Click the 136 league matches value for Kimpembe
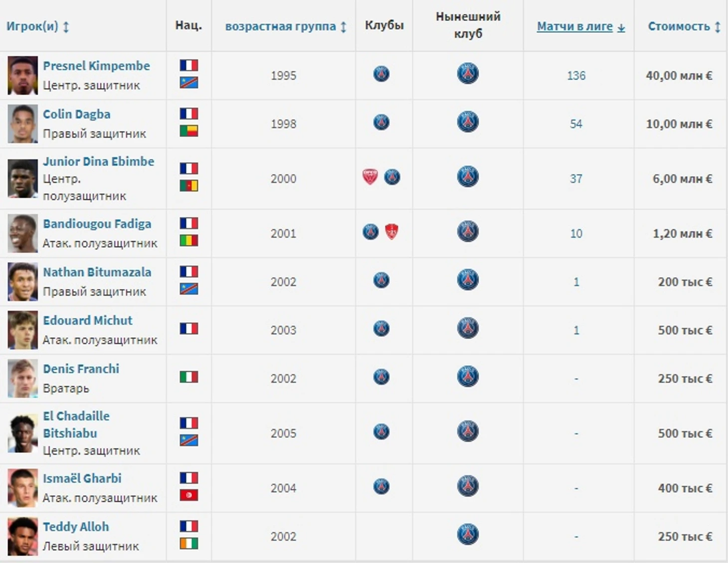This screenshot has height=563, width=728. pyautogui.click(x=576, y=76)
